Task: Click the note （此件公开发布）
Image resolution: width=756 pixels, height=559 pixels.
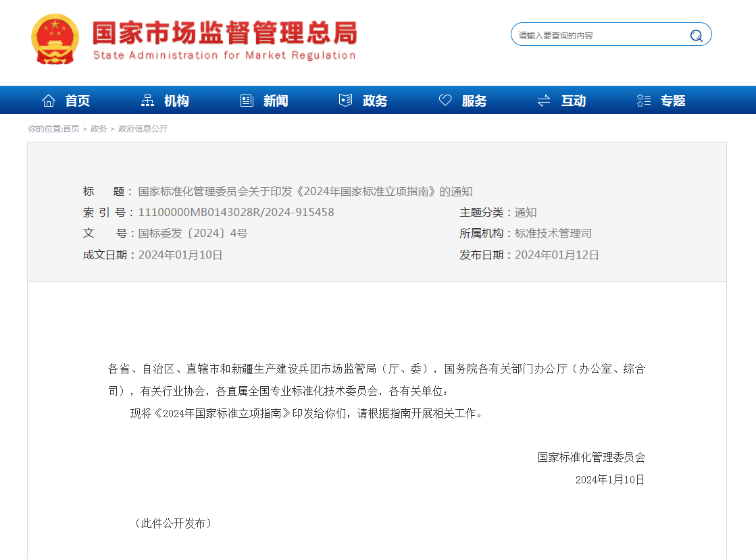Action: point(173,523)
